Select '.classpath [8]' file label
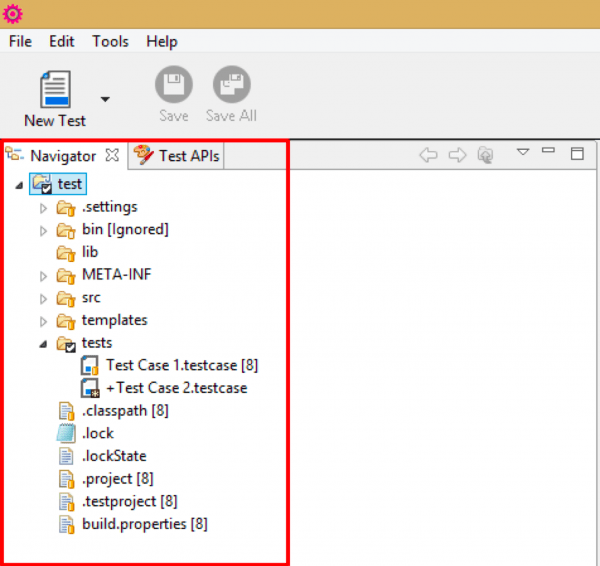 [x=125, y=411]
